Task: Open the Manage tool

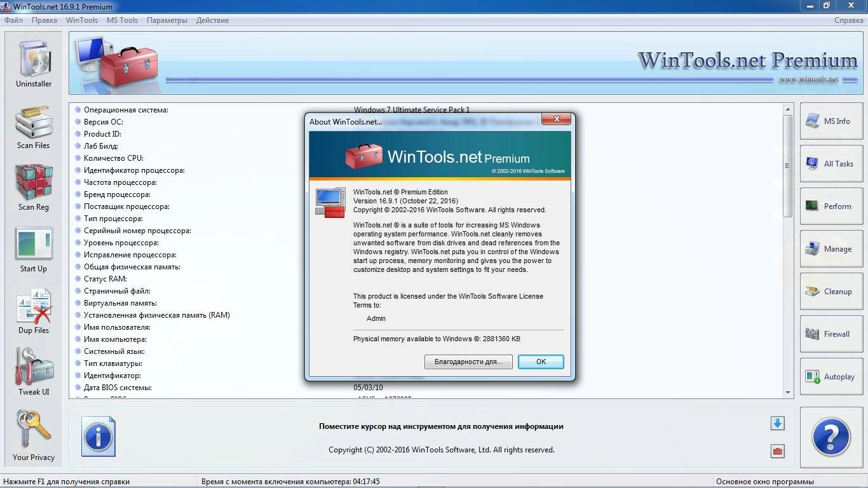Action: coord(831,248)
